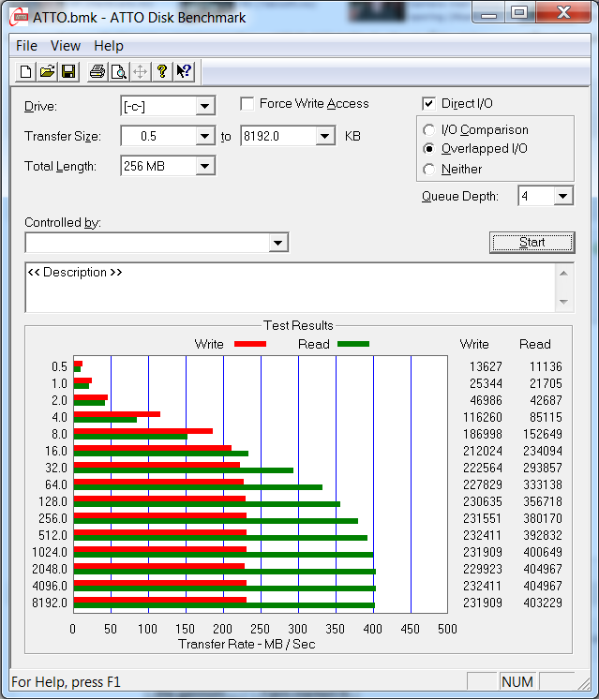Click read value 234094
Image resolution: width=599 pixels, height=700 pixels.
(x=542, y=451)
